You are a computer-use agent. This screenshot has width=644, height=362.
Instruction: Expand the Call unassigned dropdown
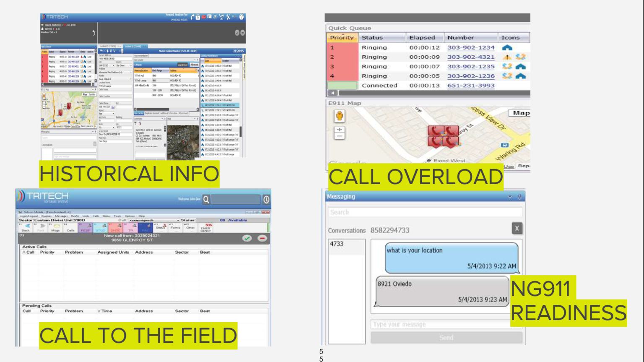(x=178, y=220)
